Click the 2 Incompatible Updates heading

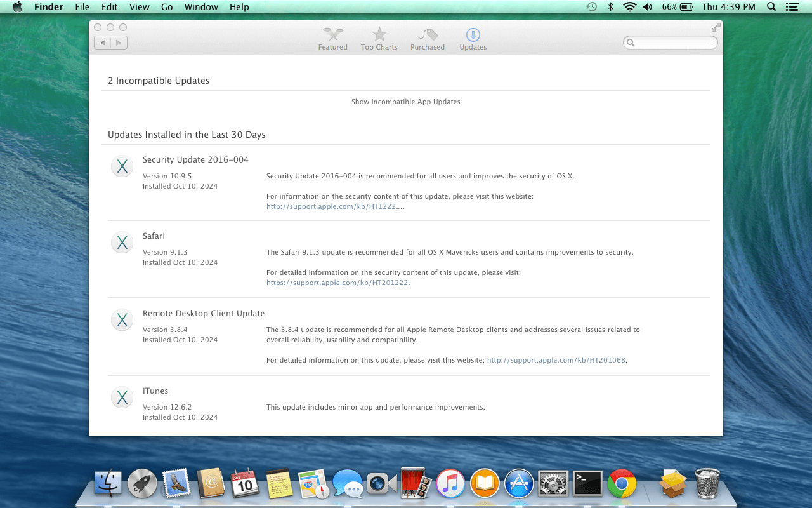159,81
